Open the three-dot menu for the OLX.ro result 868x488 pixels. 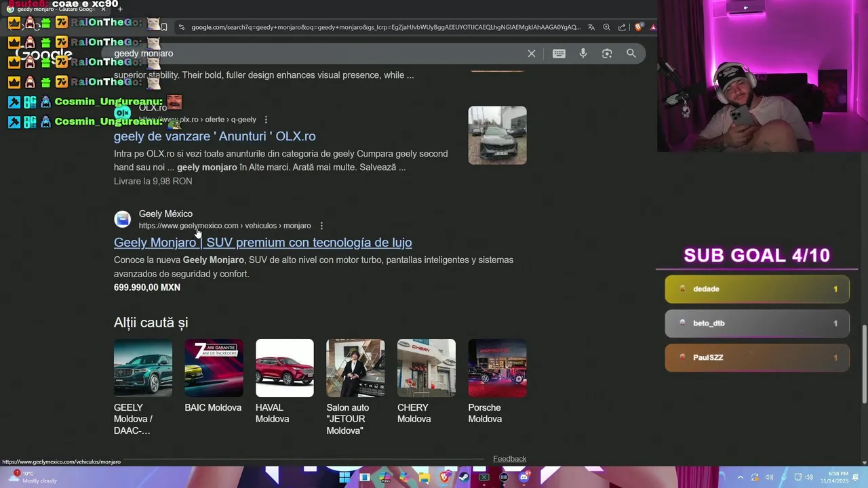[x=266, y=120]
